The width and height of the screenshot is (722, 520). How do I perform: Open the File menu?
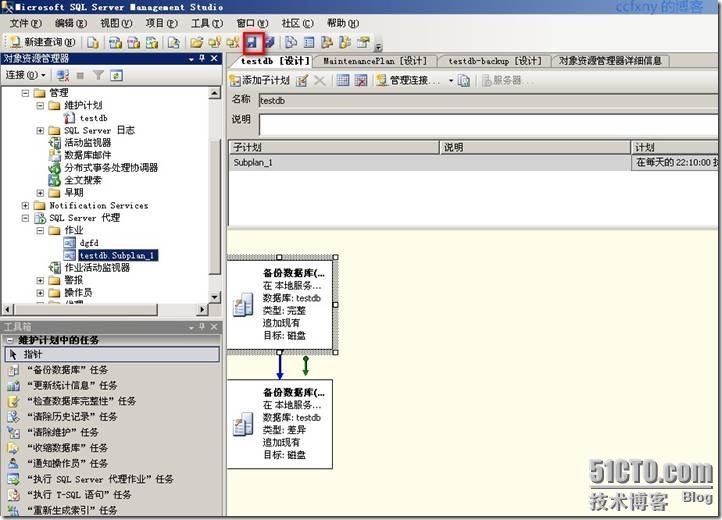point(25,23)
